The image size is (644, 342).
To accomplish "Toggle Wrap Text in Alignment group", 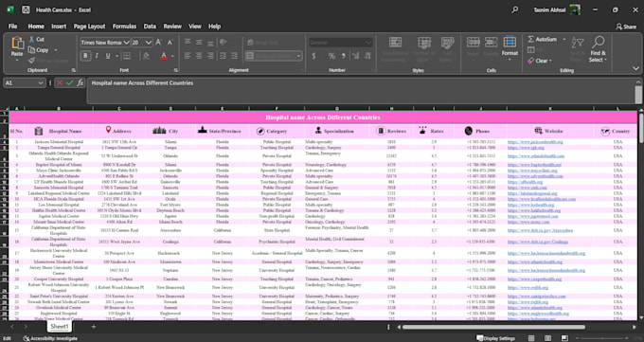I will tap(263, 42).
